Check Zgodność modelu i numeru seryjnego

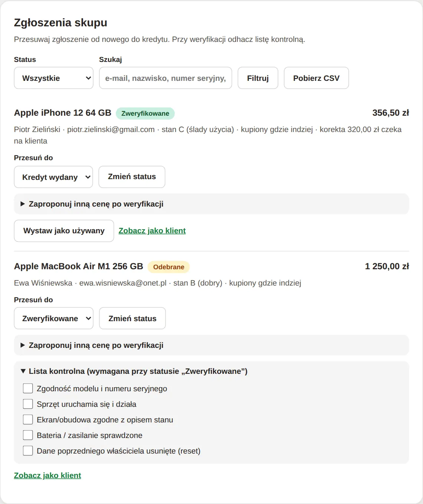pyautogui.click(x=28, y=388)
